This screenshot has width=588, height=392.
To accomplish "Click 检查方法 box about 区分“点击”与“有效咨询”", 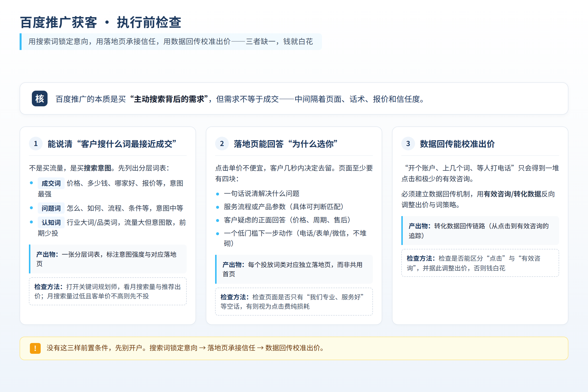I will [x=480, y=263].
